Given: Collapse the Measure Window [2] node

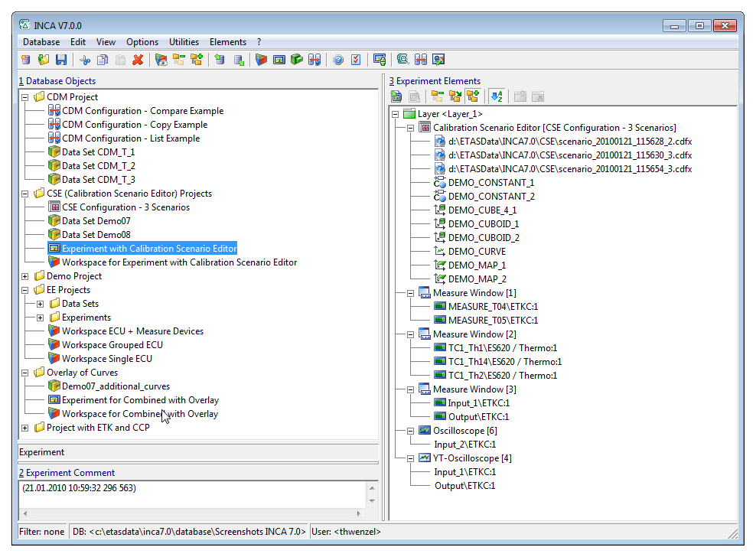Looking at the screenshot, I should click(411, 334).
